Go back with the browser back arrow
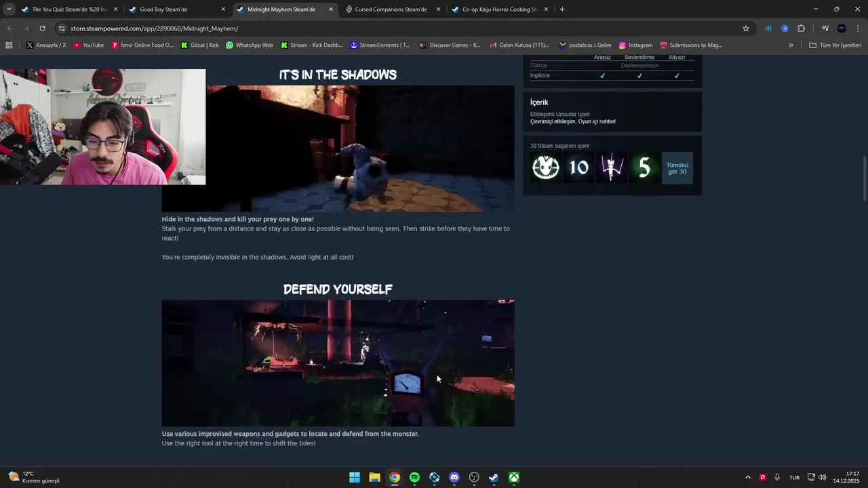Image resolution: width=868 pixels, height=488 pixels. (9, 28)
